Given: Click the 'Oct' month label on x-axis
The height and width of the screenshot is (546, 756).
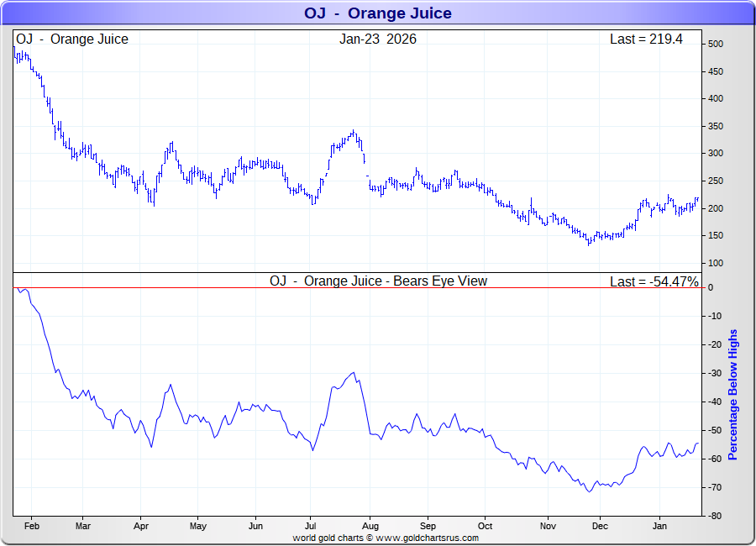Looking at the screenshot, I should click(x=485, y=526).
